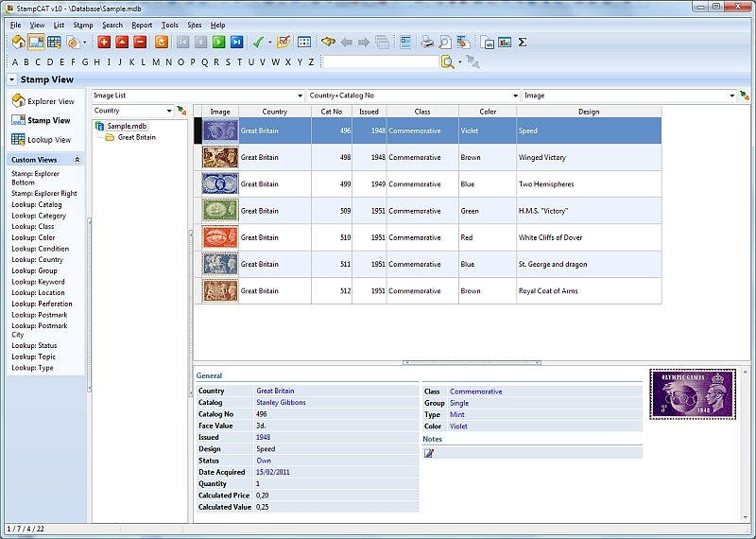Click the quick search magnifier icon
Image resolution: width=756 pixels, height=539 pixels.
447,62
